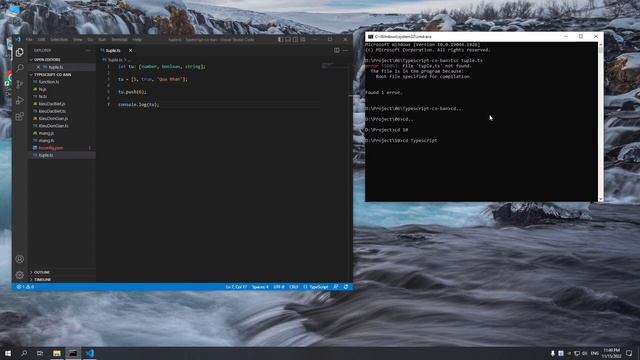The width and height of the screenshot is (640, 360).
Task: Close tuple.ts in Open Editors list
Action: 38,67
